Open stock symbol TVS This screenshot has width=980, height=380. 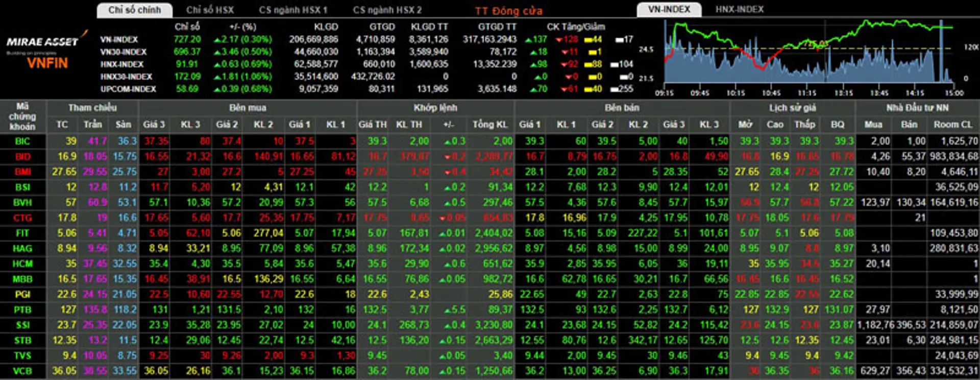click(x=22, y=356)
